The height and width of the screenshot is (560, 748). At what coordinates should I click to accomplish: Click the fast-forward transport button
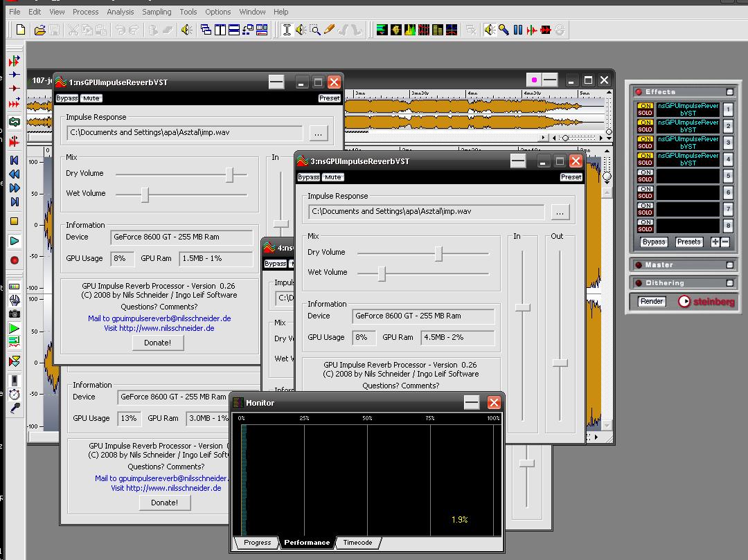point(15,188)
